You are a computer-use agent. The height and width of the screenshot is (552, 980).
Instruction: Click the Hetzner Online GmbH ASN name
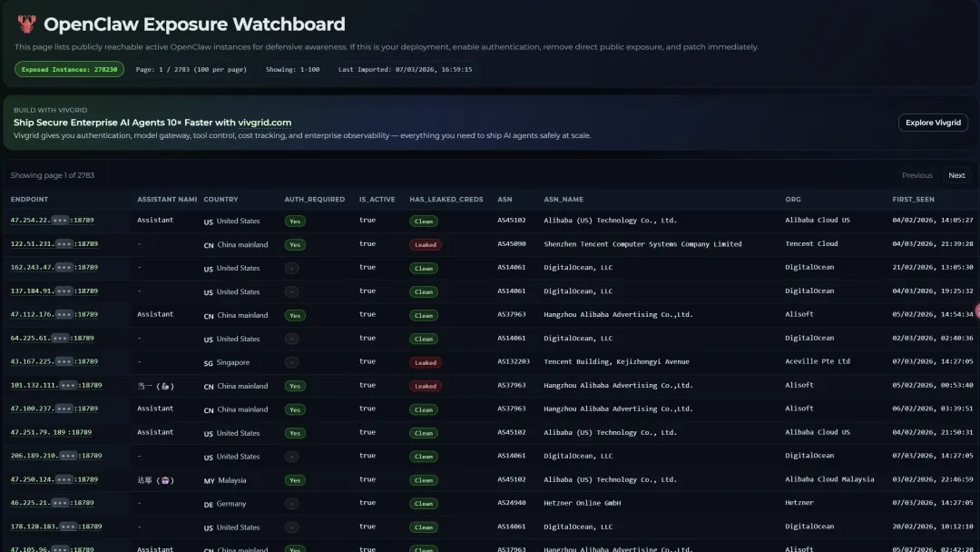(x=582, y=503)
